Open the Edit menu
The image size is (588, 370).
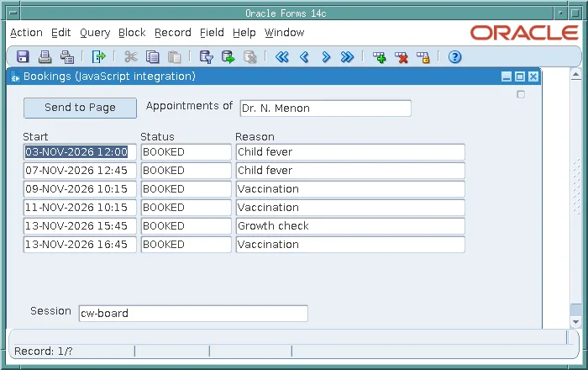61,33
